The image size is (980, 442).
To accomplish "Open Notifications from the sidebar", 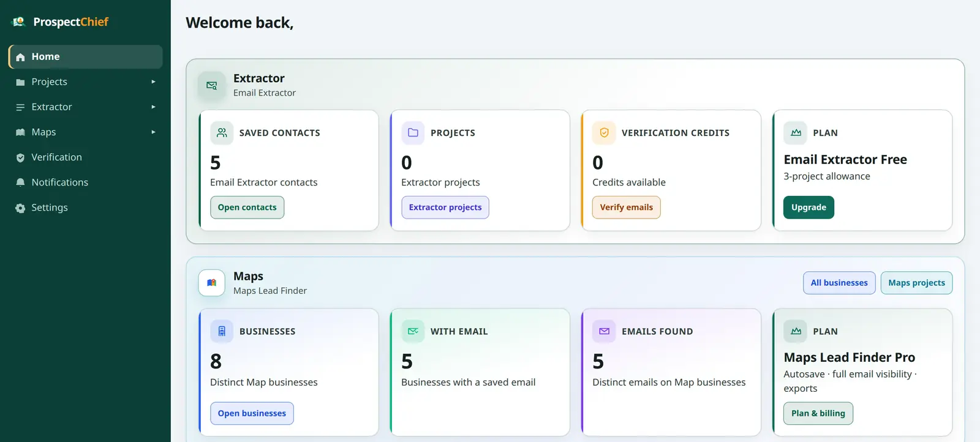I will tap(86, 182).
